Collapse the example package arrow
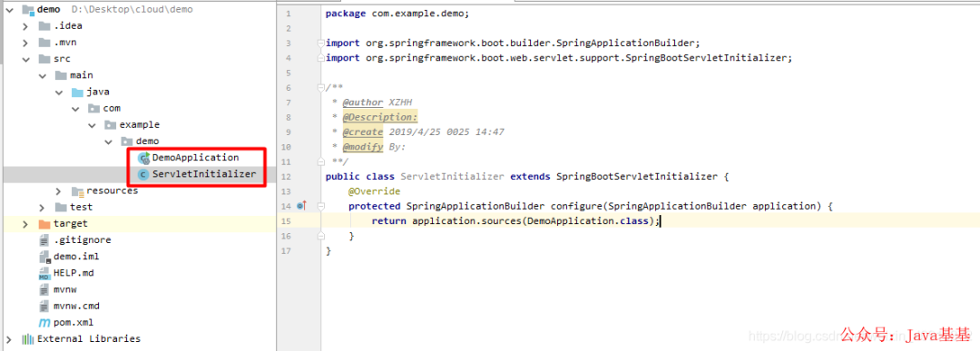 92,125
